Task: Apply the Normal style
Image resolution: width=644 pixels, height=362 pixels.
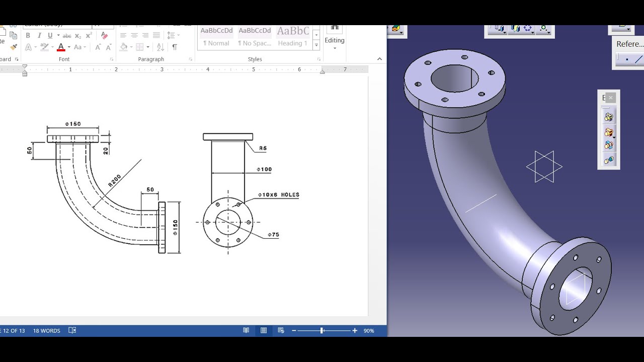Action: pos(216,38)
